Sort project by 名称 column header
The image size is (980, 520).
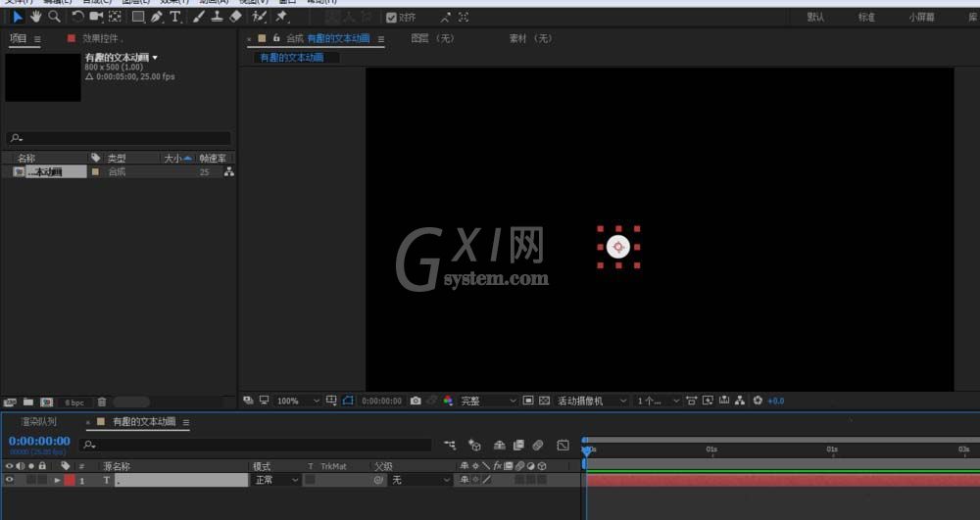[x=26, y=159]
